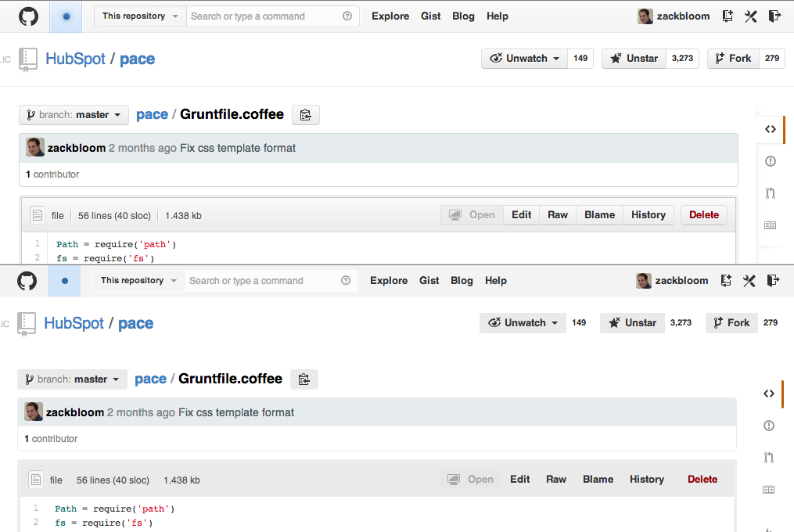
Task: Click '1 contributor' text in lower screenshot
Action: click(51, 439)
